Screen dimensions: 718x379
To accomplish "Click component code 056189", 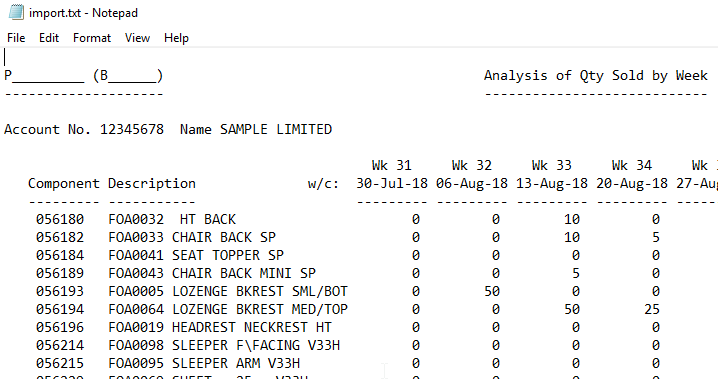I will 60,274.
